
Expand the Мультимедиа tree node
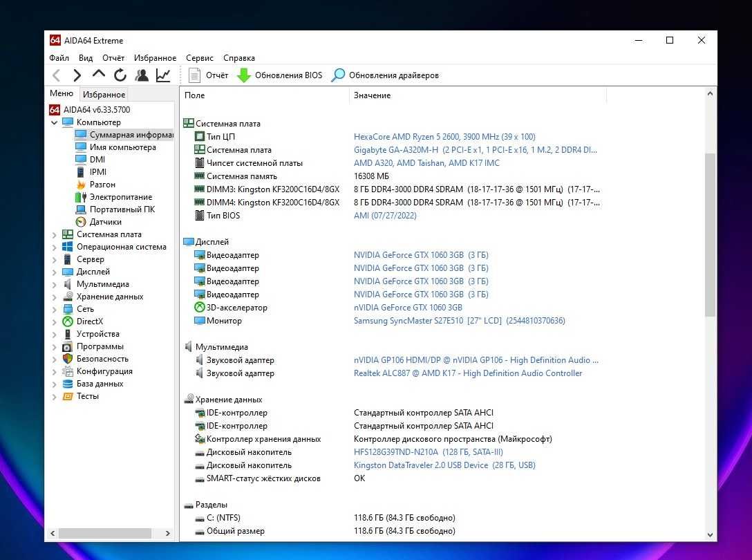click(x=54, y=285)
